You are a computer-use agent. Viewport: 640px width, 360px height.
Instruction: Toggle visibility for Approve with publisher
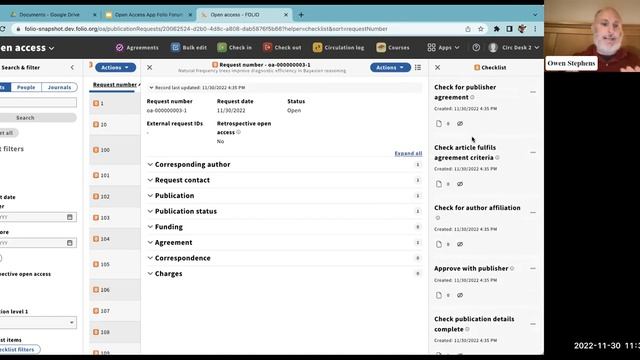click(x=460, y=295)
